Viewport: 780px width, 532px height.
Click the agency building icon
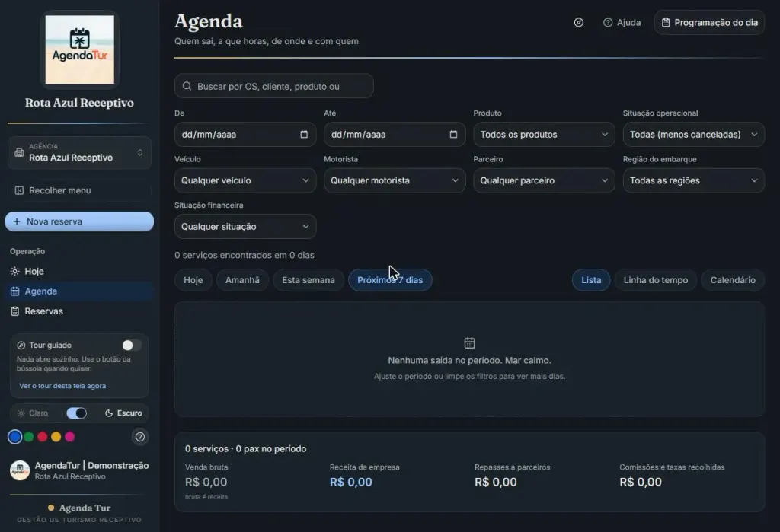19,153
